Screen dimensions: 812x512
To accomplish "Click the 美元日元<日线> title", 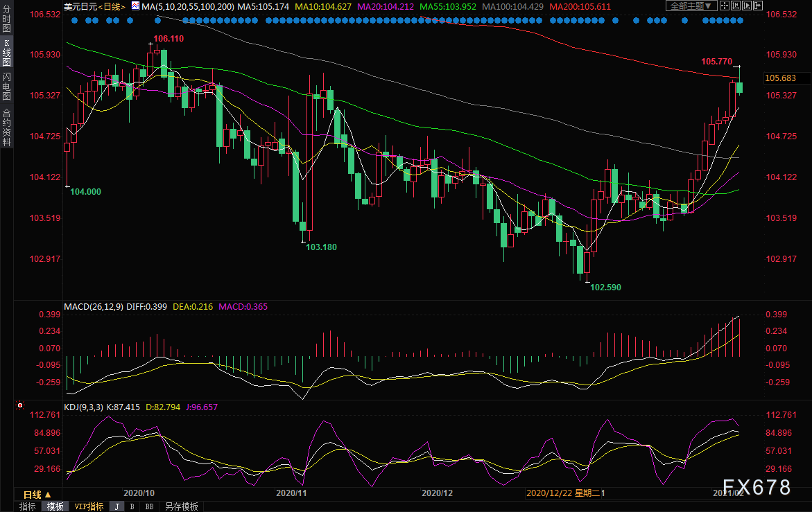I will tap(95, 7).
